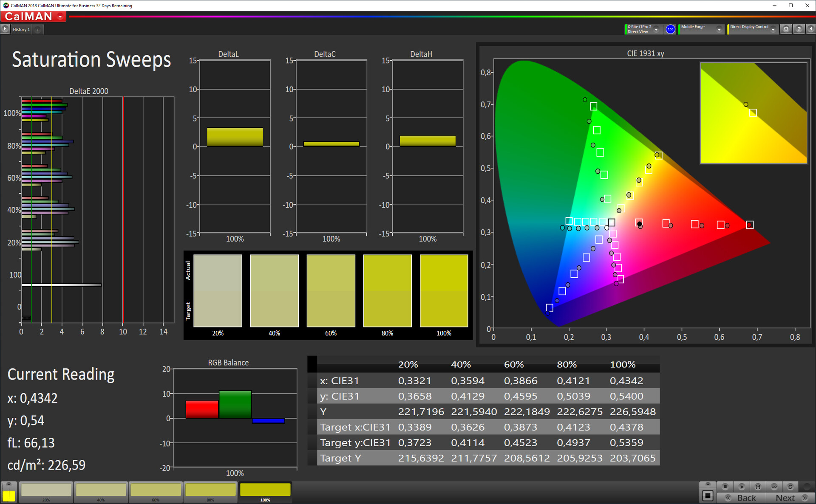Click the stop measurement icon
This screenshot has height=504, width=816.
(x=725, y=487)
